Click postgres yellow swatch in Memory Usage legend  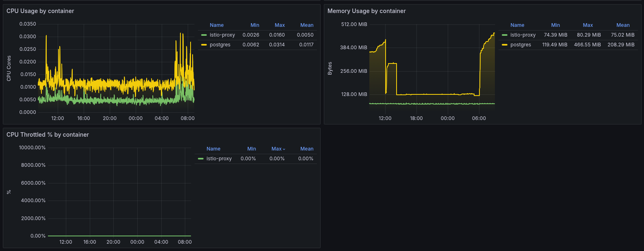tap(505, 45)
